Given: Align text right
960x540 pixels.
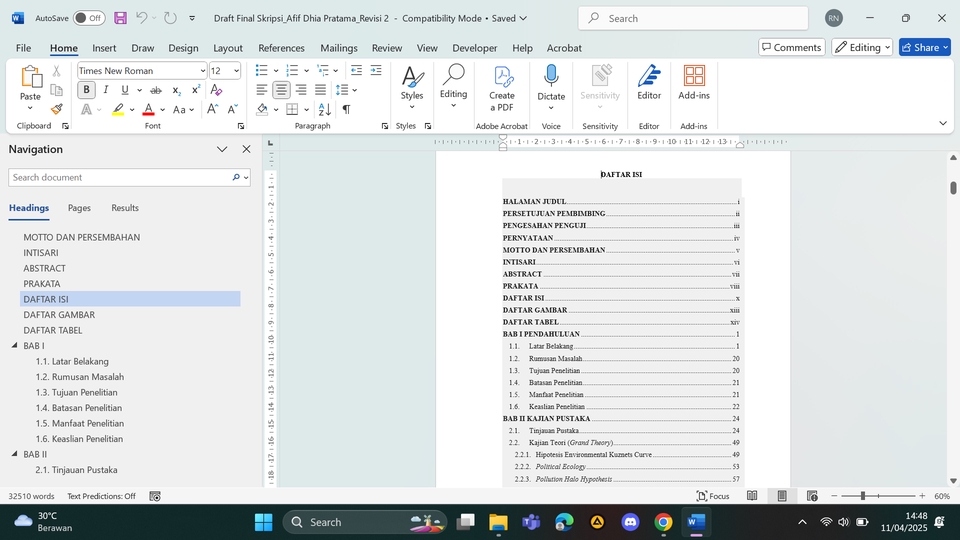Looking at the screenshot, I should (301, 90).
